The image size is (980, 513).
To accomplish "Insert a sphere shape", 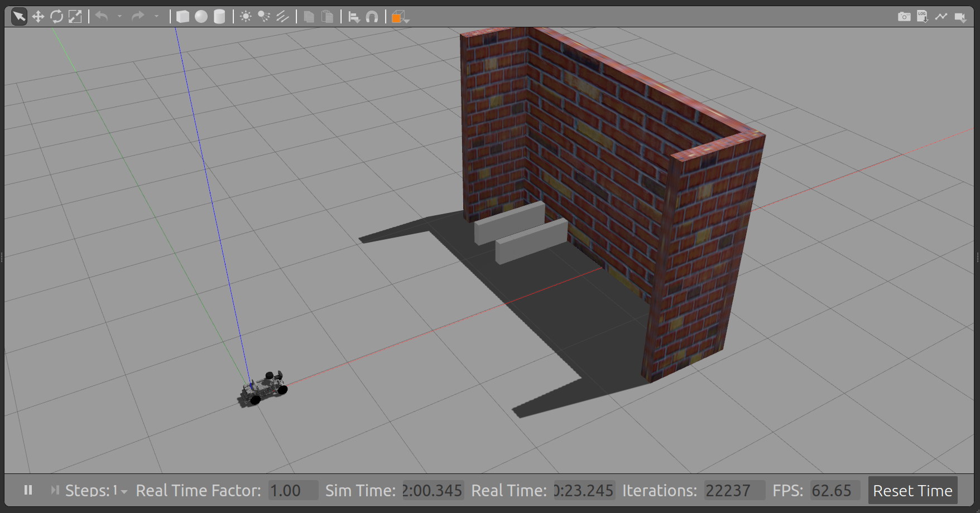I will coord(201,17).
